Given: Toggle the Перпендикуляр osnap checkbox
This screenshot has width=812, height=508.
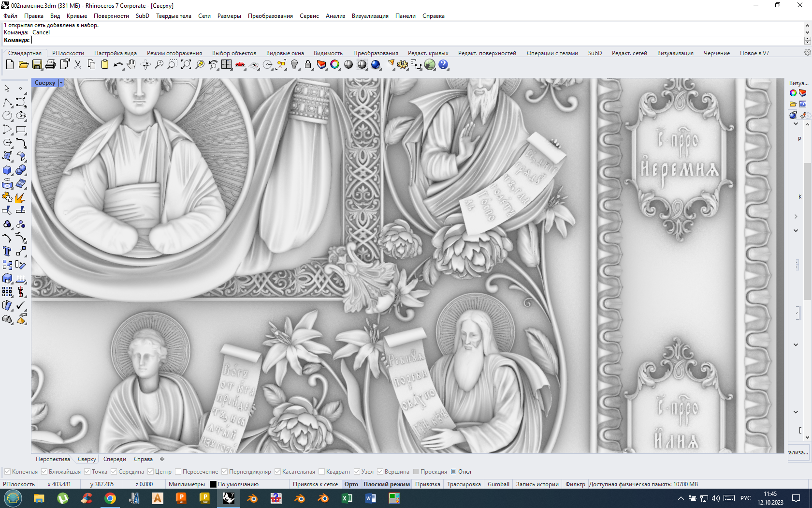Looking at the screenshot, I should tap(224, 472).
